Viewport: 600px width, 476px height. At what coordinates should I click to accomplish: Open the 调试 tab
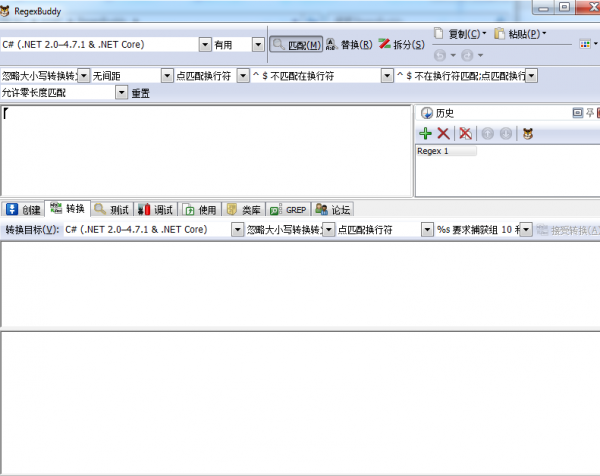pos(155,210)
